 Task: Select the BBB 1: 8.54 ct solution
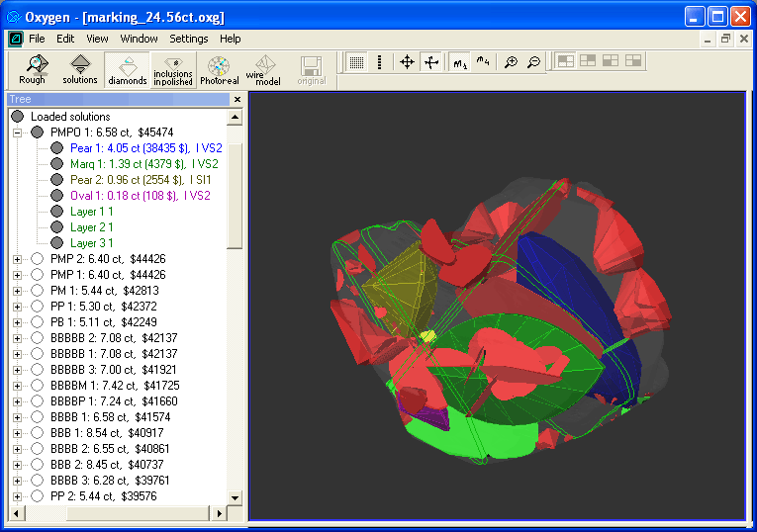pyautogui.click(x=106, y=433)
